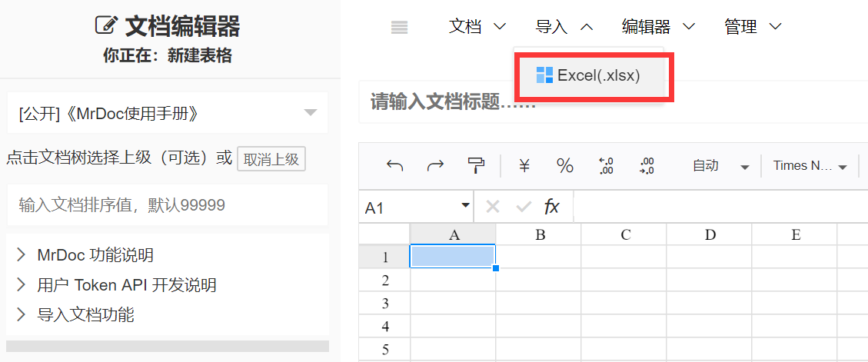Select column A header
Viewport: 868px width, 362px height.
pyautogui.click(x=453, y=234)
